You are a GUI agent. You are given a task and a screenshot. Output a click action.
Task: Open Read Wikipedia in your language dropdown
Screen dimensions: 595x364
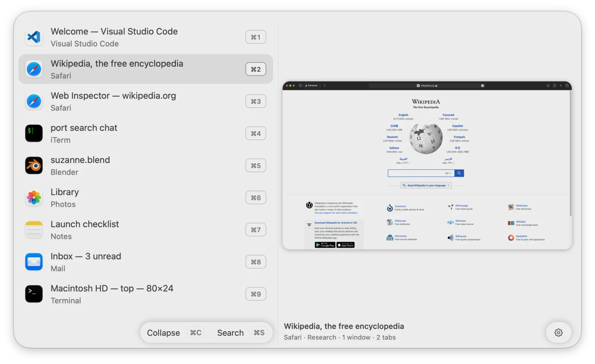click(x=426, y=185)
